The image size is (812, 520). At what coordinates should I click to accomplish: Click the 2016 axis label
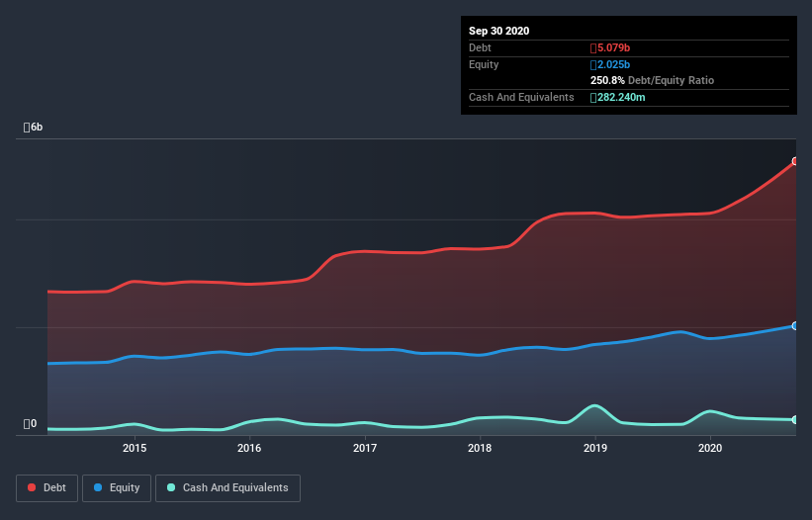coord(249,448)
